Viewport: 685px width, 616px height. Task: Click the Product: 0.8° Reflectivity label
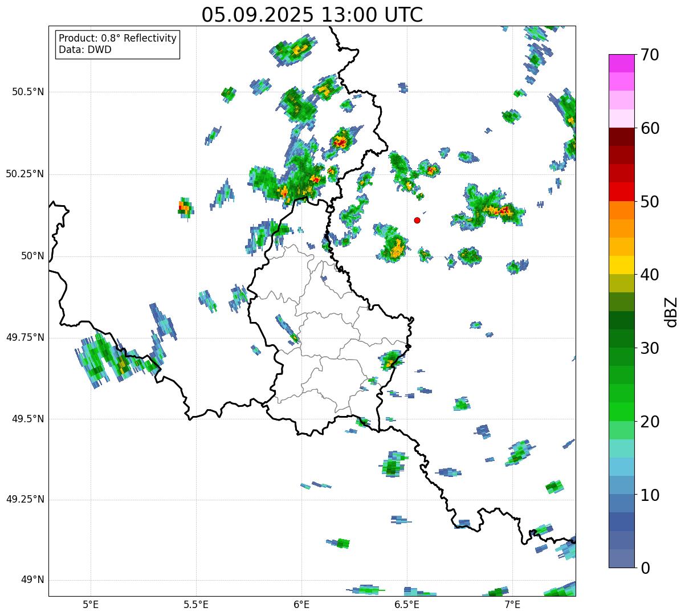[118, 38]
